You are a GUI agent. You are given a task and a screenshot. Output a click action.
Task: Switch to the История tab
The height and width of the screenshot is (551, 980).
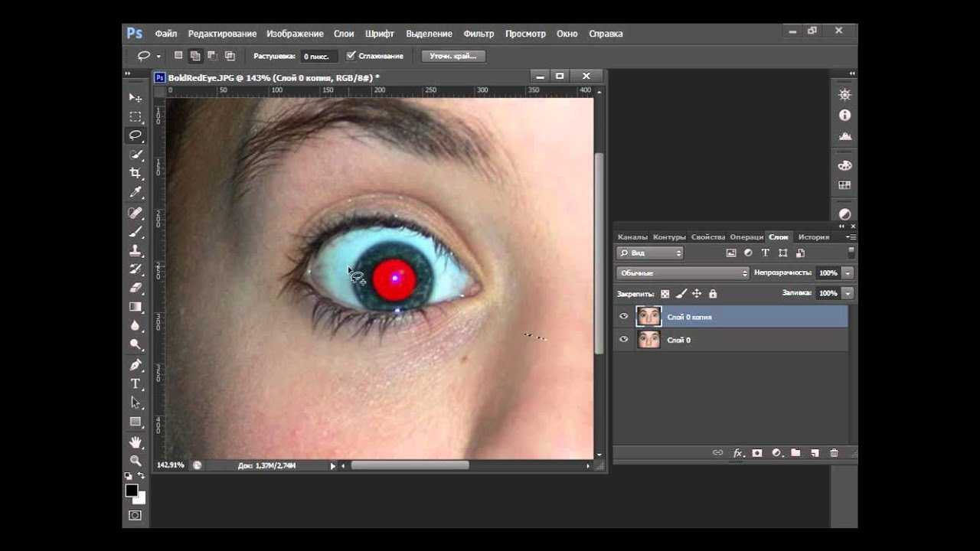[814, 237]
